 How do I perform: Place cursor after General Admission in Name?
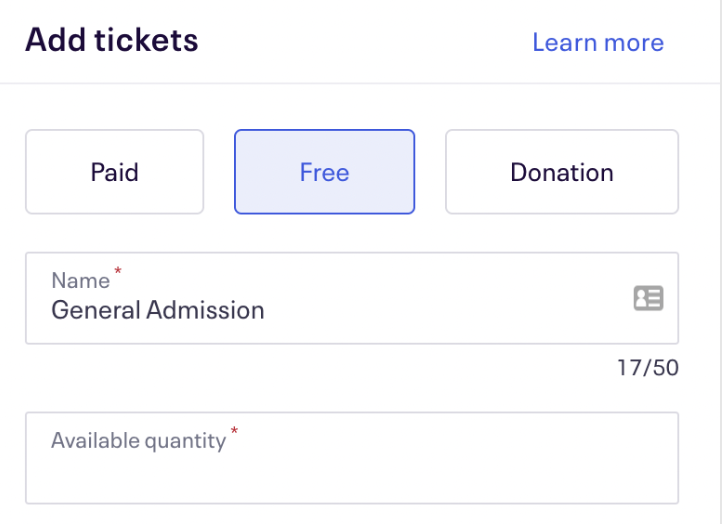pyautogui.click(x=267, y=310)
